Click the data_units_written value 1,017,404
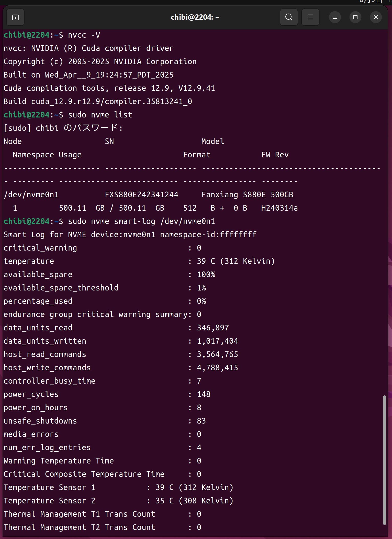Image resolution: width=392 pixels, height=539 pixels. pos(217,341)
